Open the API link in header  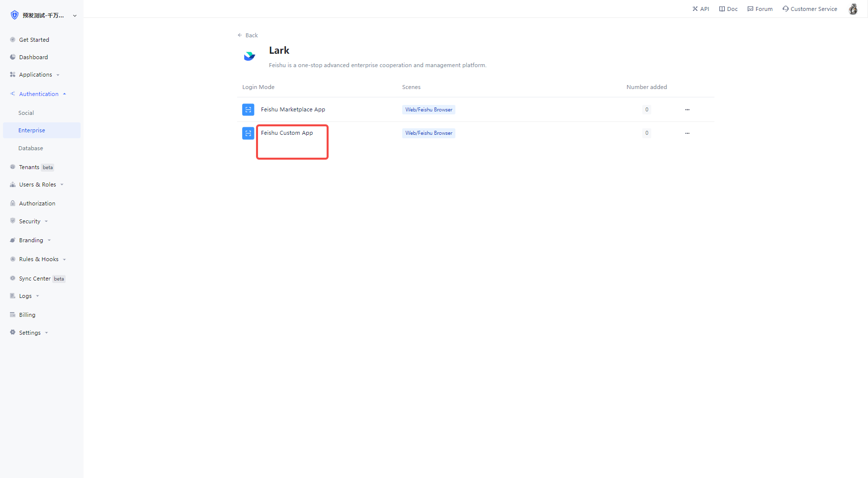700,9
